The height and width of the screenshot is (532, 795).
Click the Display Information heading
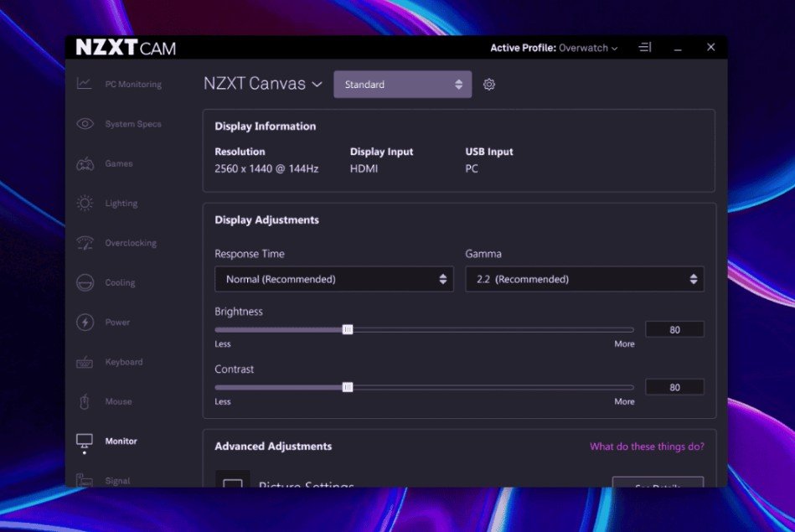(x=266, y=127)
